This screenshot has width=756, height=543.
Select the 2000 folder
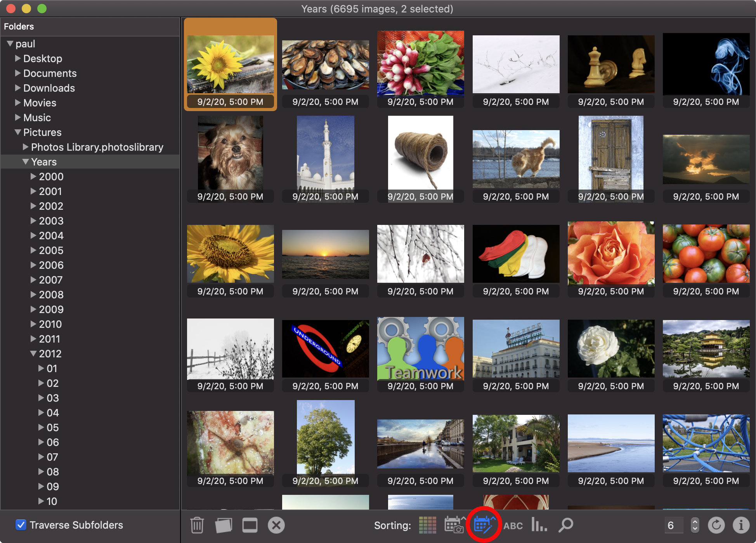click(x=51, y=177)
